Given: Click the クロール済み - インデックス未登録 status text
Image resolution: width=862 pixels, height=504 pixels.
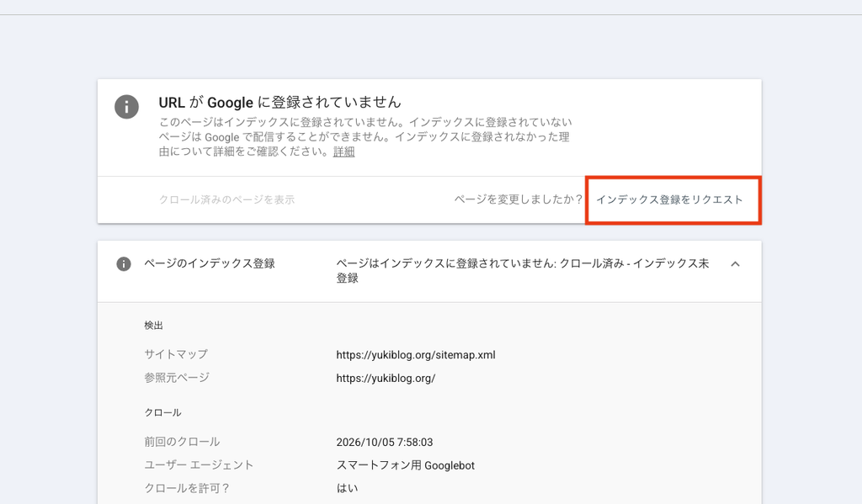Looking at the screenshot, I should point(522,270).
